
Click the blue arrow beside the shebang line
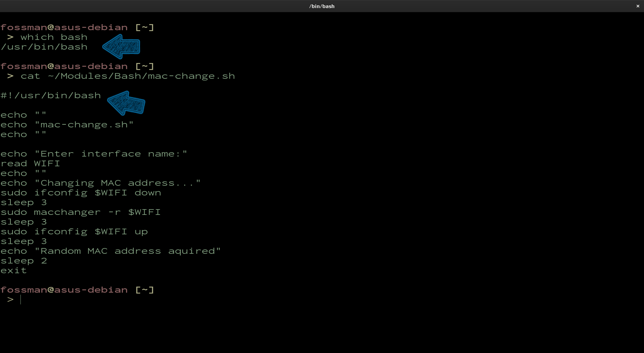(126, 103)
